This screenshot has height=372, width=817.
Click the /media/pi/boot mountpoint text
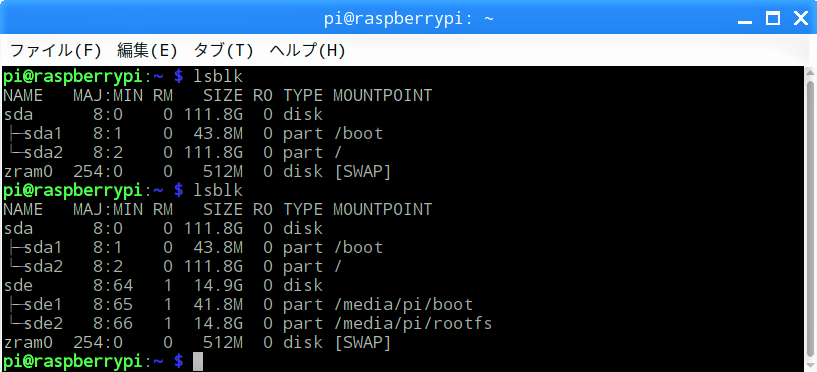(x=403, y=304)
